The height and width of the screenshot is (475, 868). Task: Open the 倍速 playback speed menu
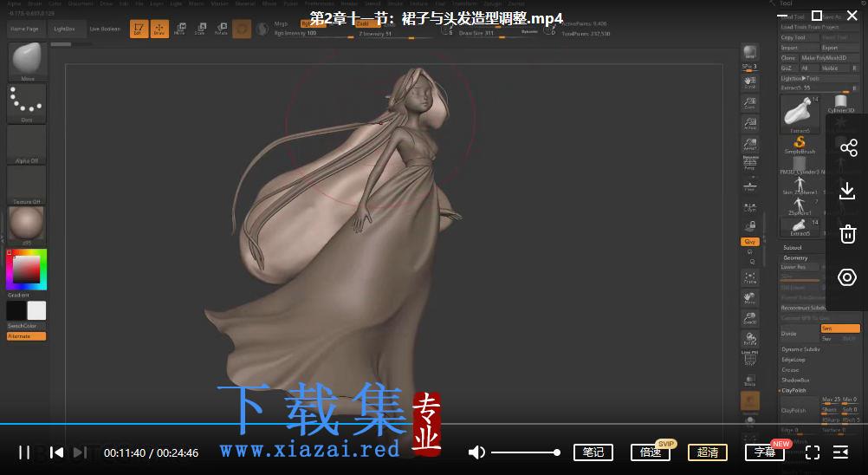click(x=651, y=452)
